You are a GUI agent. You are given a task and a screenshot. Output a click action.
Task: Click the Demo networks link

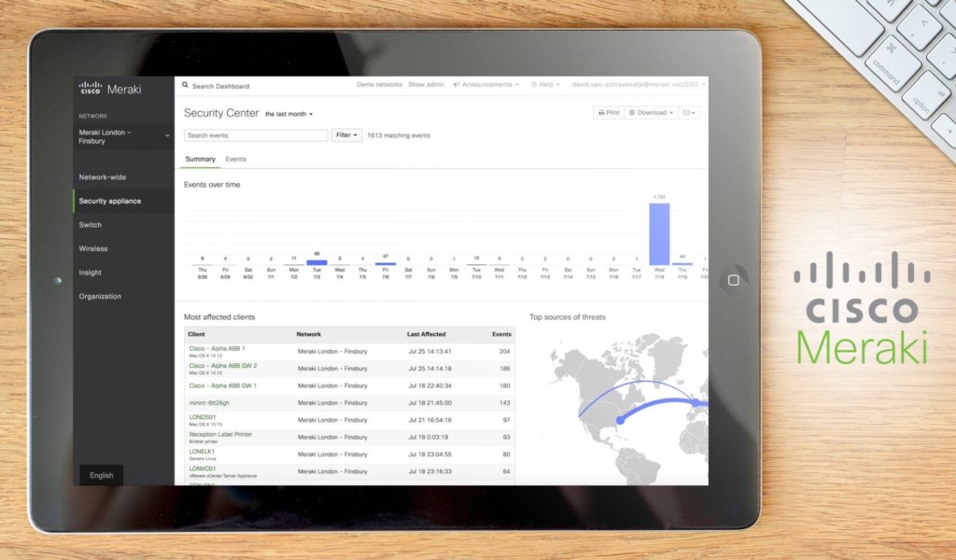[379, 85]
